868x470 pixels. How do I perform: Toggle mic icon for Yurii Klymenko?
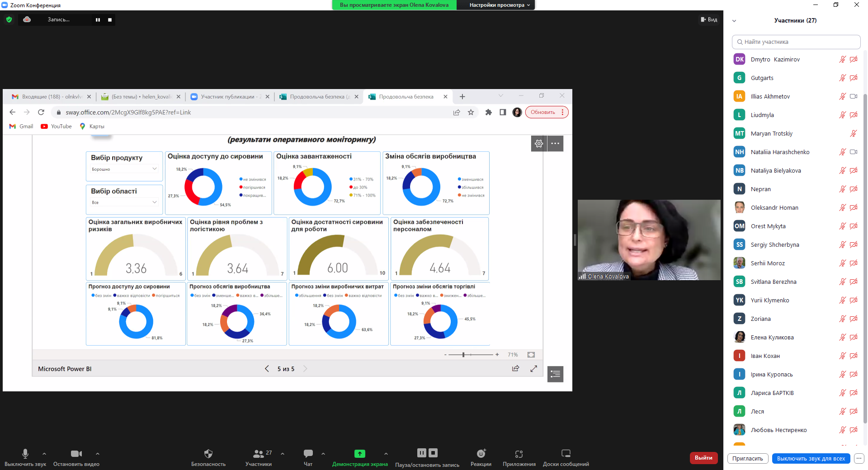[842, 300]
